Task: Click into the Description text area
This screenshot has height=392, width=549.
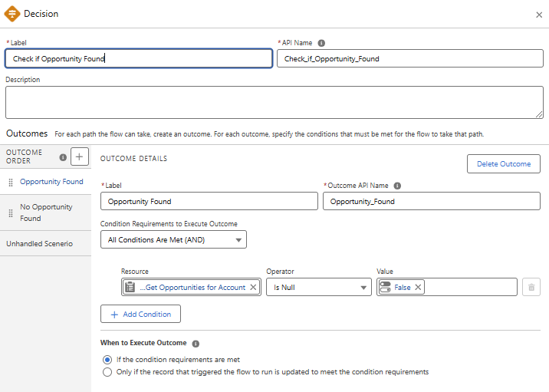Action: pyautogui.click(x=274, y=102)
